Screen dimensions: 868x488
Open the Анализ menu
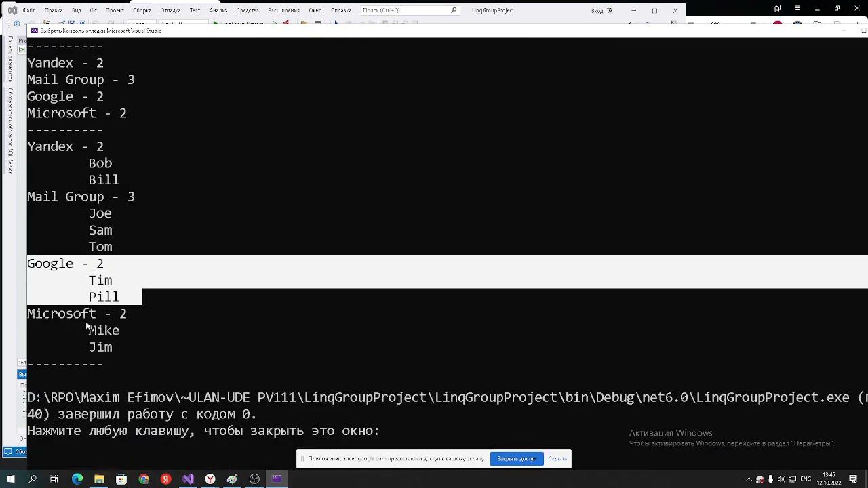click(x=218, y=10)
